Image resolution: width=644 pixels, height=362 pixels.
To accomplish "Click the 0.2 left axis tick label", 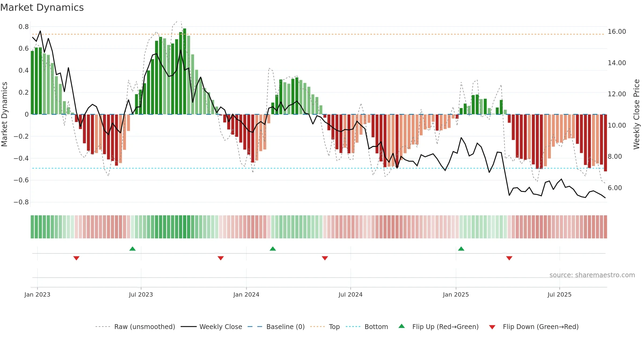I will pos(24,93).
